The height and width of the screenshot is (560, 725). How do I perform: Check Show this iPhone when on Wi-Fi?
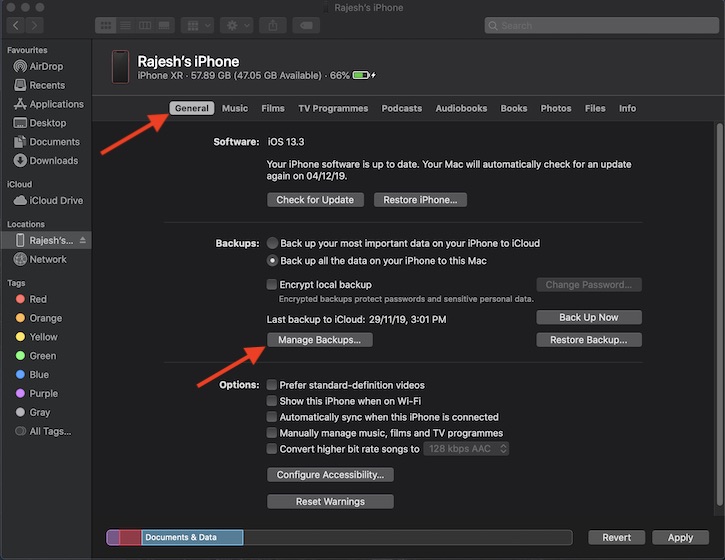click(272, 401)
